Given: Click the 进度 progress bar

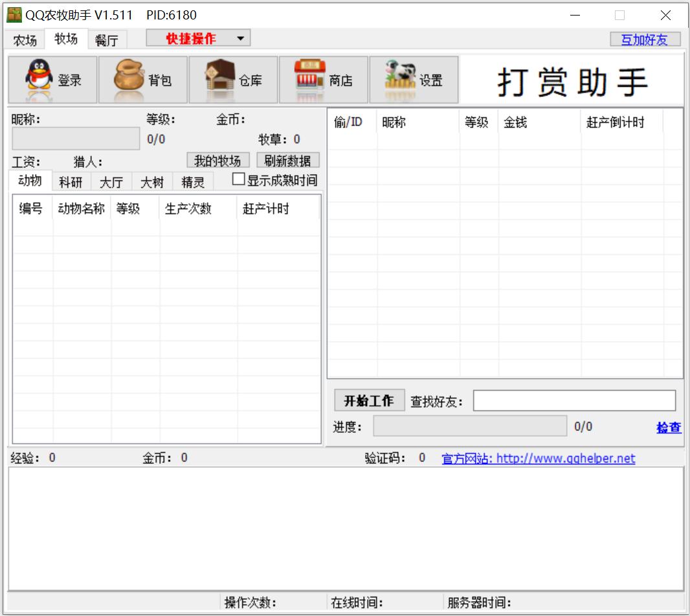Looking at the screenshot, I should 470,426.
